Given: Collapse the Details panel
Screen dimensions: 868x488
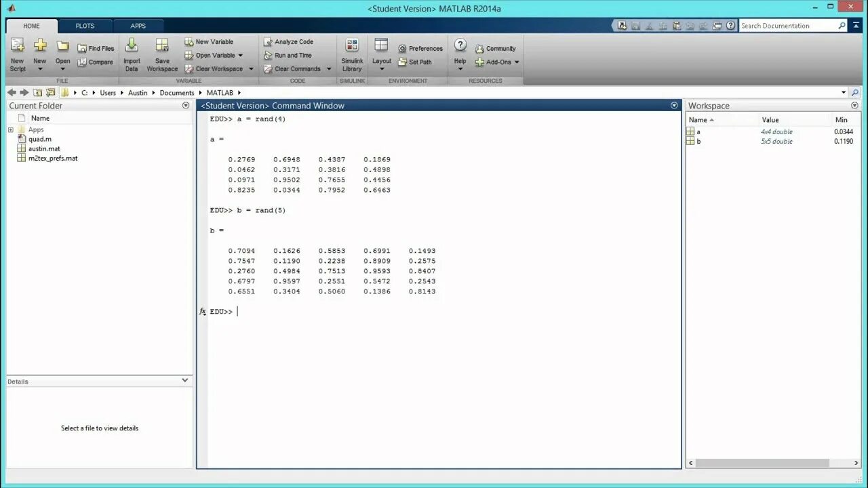Looking at the screenshot, I should [185, 381].
